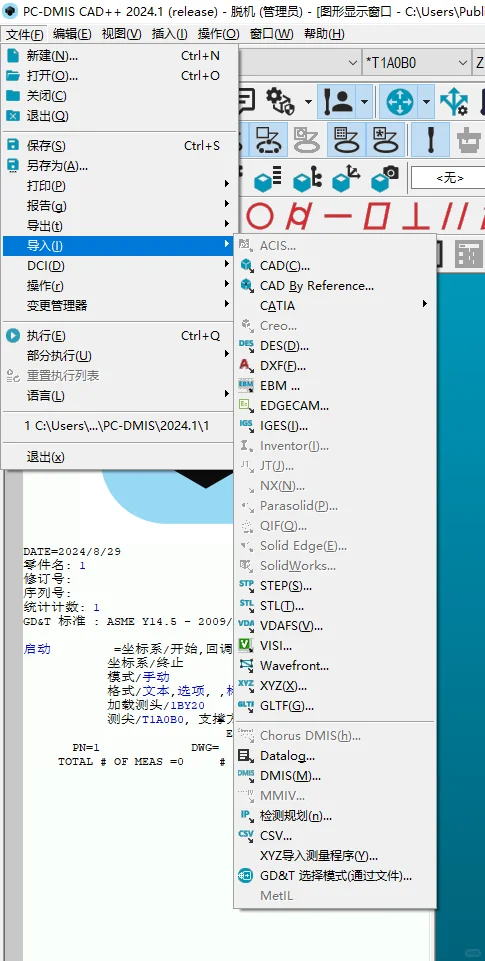The image size is (485, 961).
Task: Select DMIS(M)... import option
Action: (335, 776)
